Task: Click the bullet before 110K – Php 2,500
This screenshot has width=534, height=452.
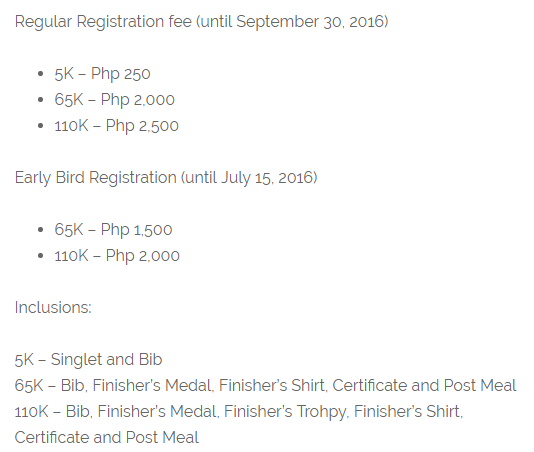Action: tap(41, 126)
